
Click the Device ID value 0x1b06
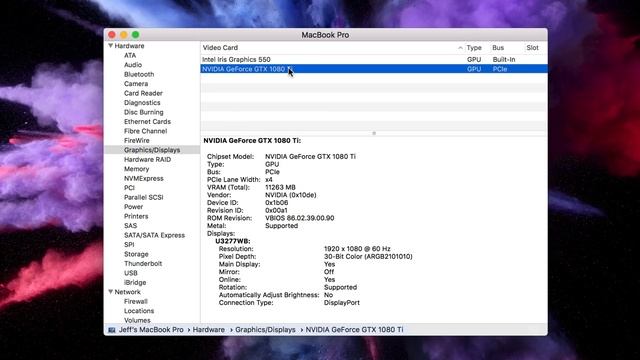(x=276, y=203)
